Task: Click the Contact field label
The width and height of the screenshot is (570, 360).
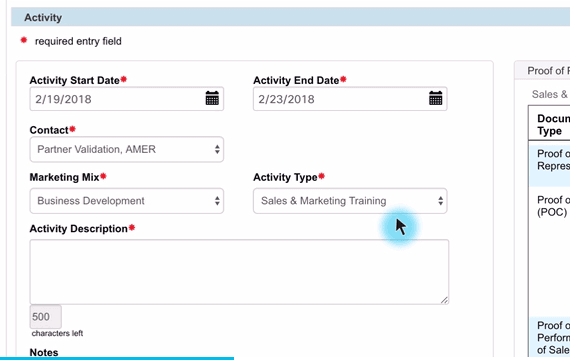Action: (49, 130)
